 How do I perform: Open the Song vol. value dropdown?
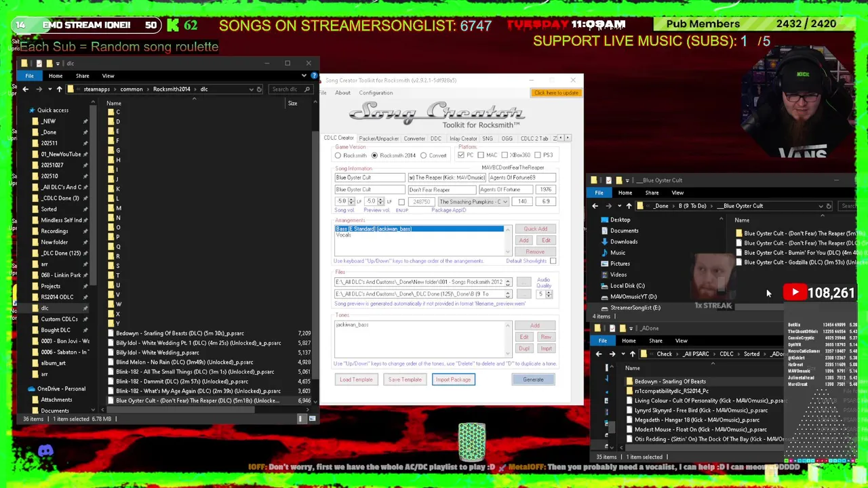pyautogui.click(x=353, y=201)
